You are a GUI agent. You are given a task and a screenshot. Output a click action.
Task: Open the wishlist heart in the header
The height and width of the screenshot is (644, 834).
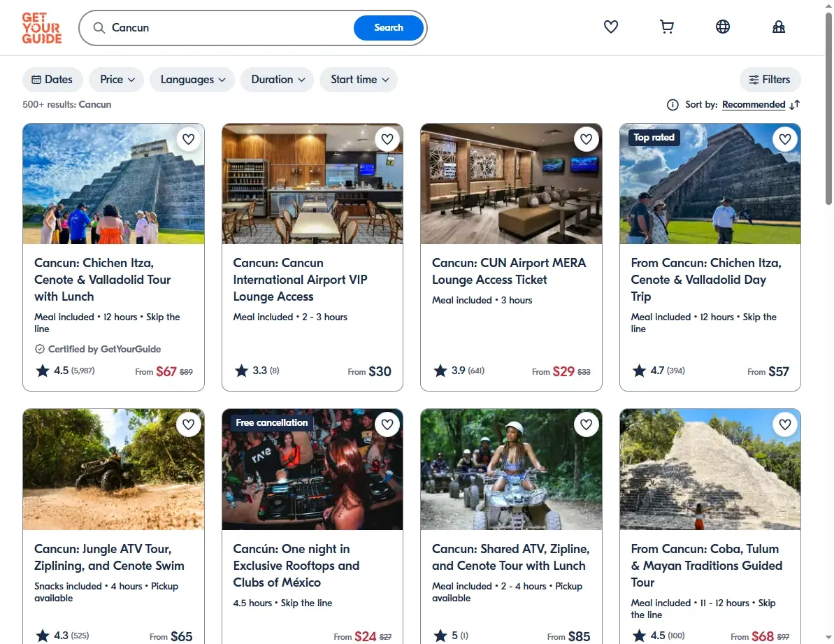[x=610, y=27]
